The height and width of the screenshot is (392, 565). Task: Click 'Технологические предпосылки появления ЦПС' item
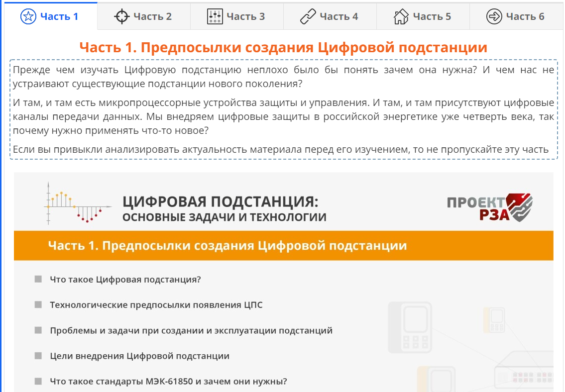tap(156, 305)
